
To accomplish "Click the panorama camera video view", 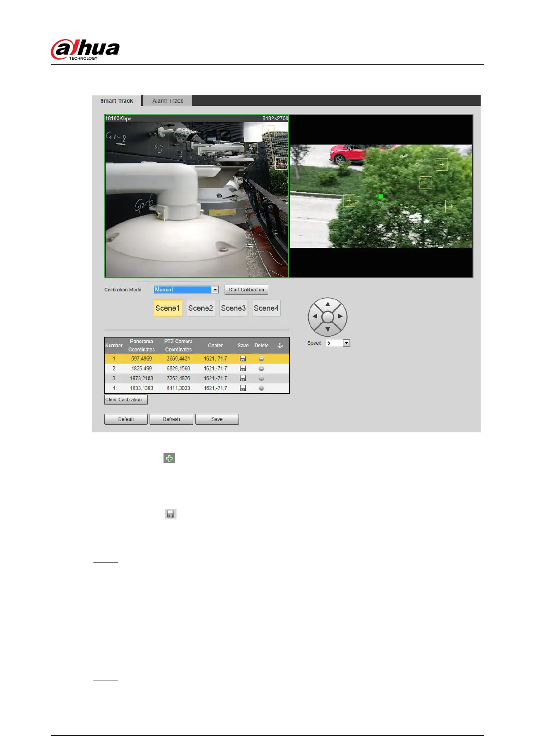I will [197, 196].
